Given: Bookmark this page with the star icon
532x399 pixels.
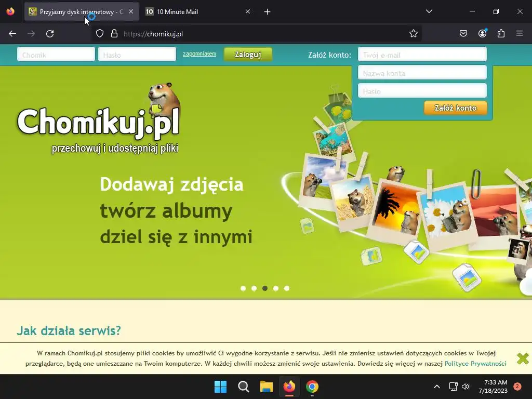Looking at the screenshot, I should click(x=413, y=34).
